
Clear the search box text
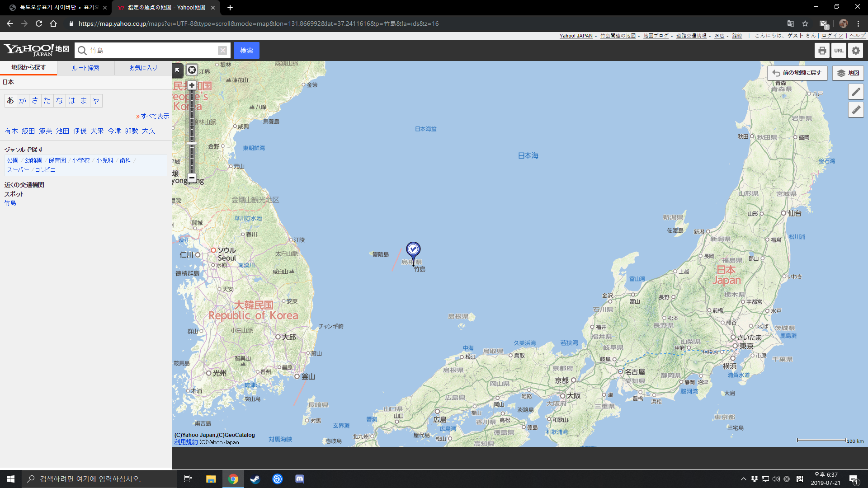tap(222, 51)
